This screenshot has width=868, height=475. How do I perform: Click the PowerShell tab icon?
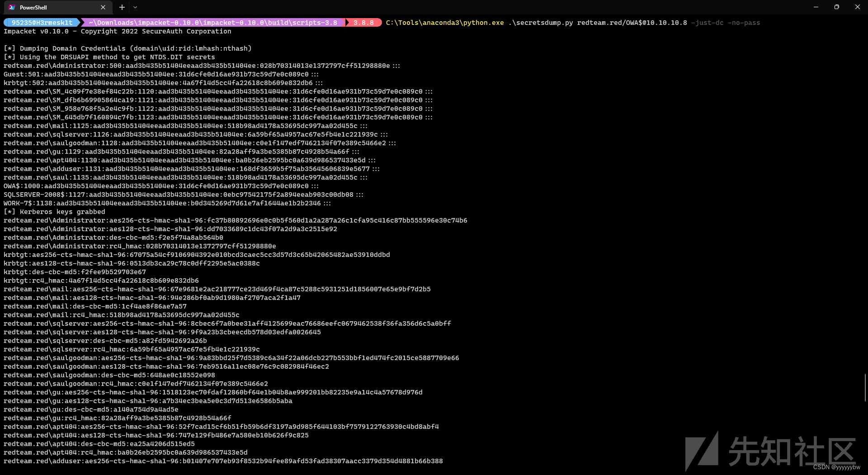coord(12,7)
